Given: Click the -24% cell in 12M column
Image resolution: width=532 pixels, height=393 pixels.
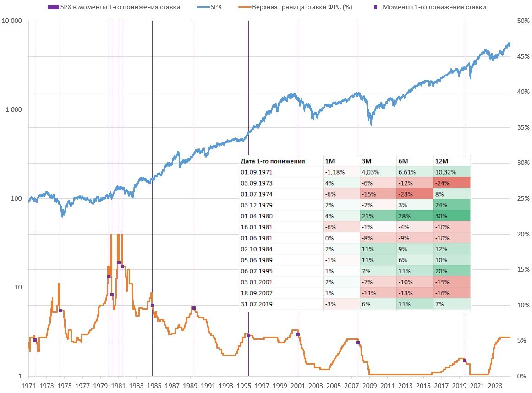Looking at the screenshot, I should click(452, 183).
